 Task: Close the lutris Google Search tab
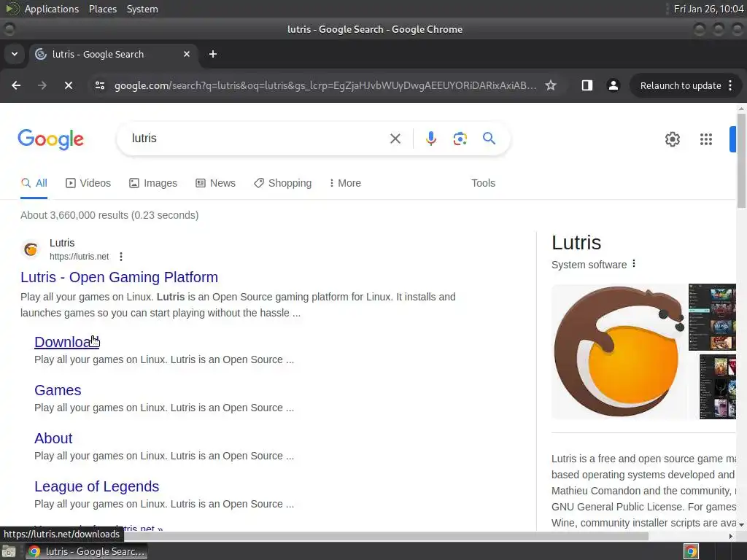pos(187,54)
